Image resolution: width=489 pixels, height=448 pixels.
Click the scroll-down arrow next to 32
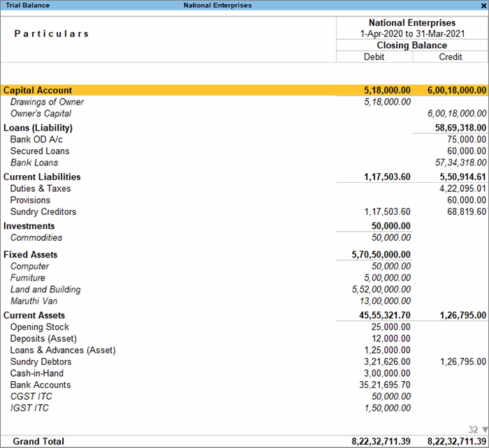485,430
